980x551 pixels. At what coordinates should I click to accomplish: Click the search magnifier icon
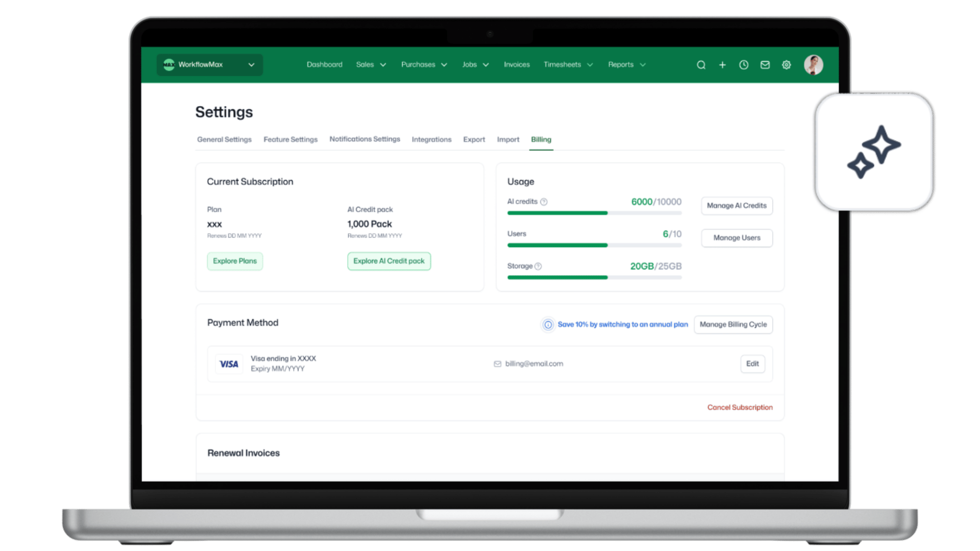pyautogui.click(x=701, y=65)
